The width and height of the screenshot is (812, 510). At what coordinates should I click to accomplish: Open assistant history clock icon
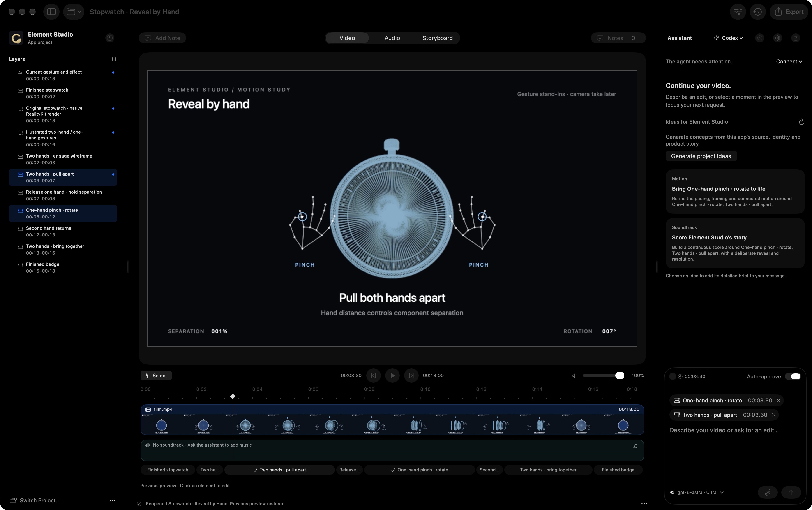click(x=759, y=38)
